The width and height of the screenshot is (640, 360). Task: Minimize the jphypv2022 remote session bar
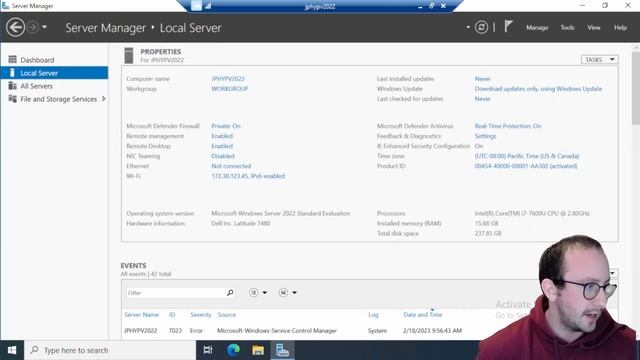[x=420, y=6]
